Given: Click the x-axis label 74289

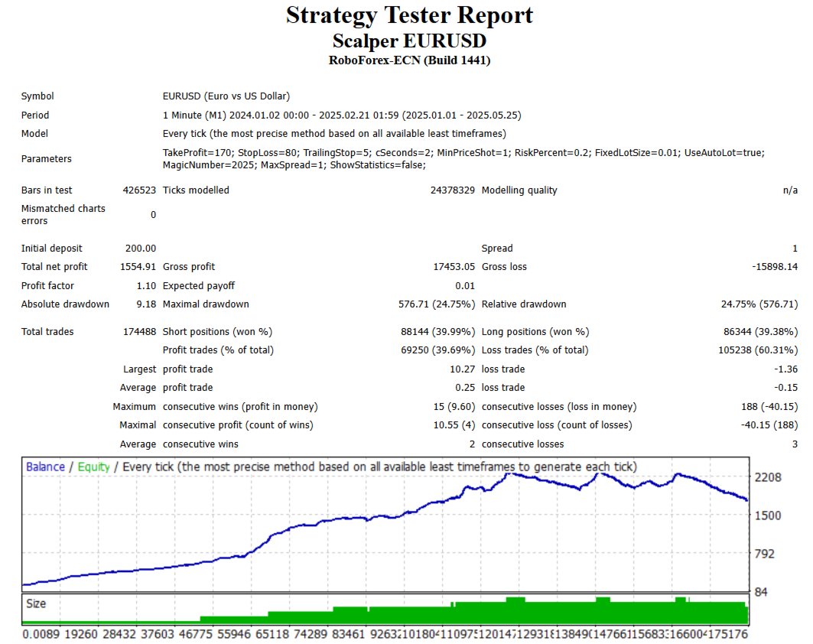Looking at the screenshot, I should (310, 634).
